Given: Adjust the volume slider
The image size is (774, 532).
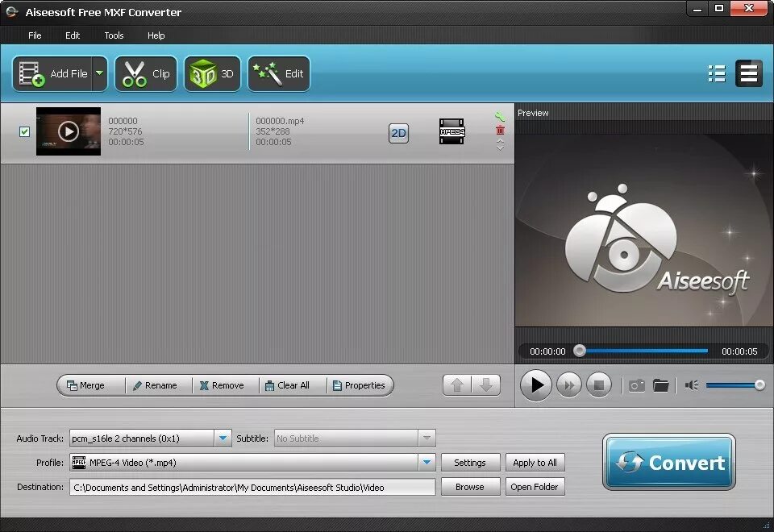Looking at the screenshot, I should click(735, 385).
